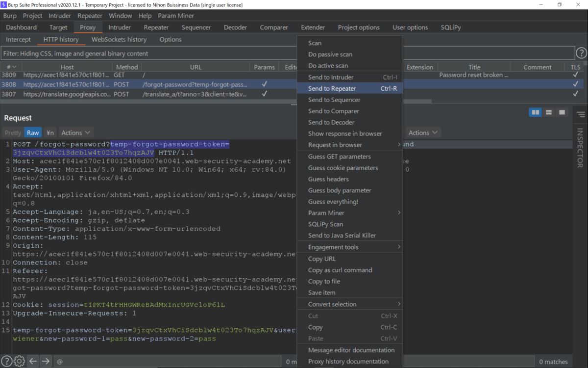588x368 pixels.
Task: Click the horizontal scrollbar under history table
Action: (x=217, y=102)
